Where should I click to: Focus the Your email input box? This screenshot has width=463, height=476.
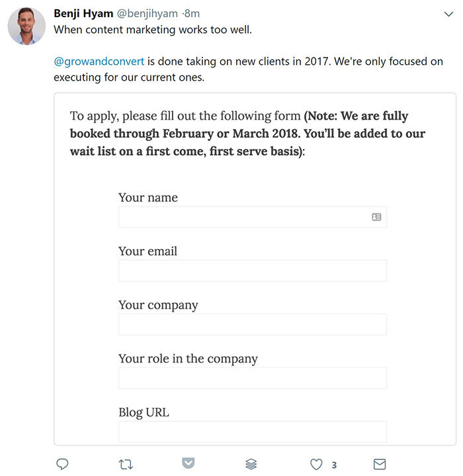252,271
